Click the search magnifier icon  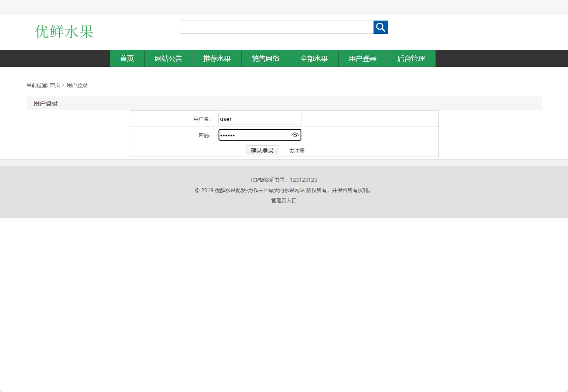pos(380,27)
